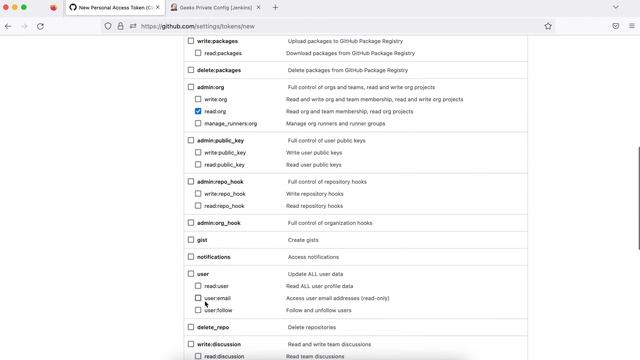Check the user:email scope checkbox
The width and height of the screenshot is (640, 360).
[198, 298]
